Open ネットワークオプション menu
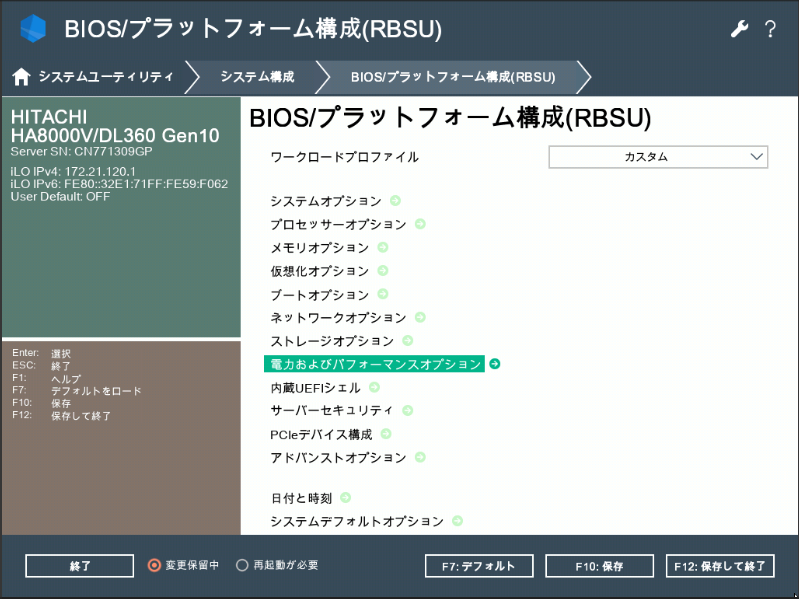799x599 pixels. [x=338, y=318]
